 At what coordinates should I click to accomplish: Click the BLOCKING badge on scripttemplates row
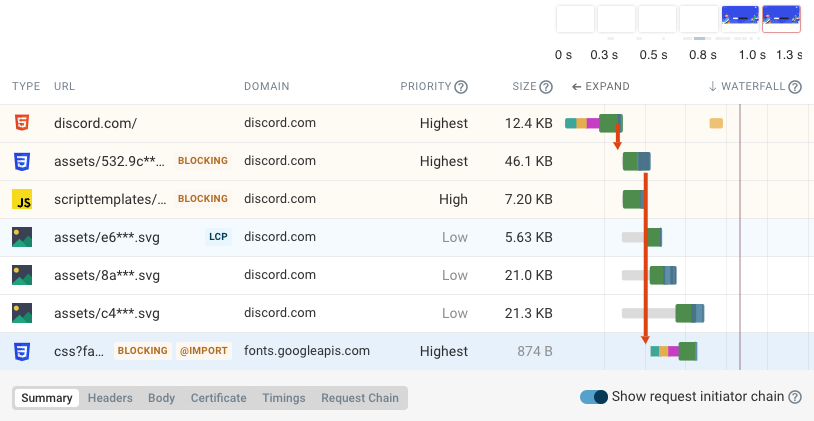(202, 199)
